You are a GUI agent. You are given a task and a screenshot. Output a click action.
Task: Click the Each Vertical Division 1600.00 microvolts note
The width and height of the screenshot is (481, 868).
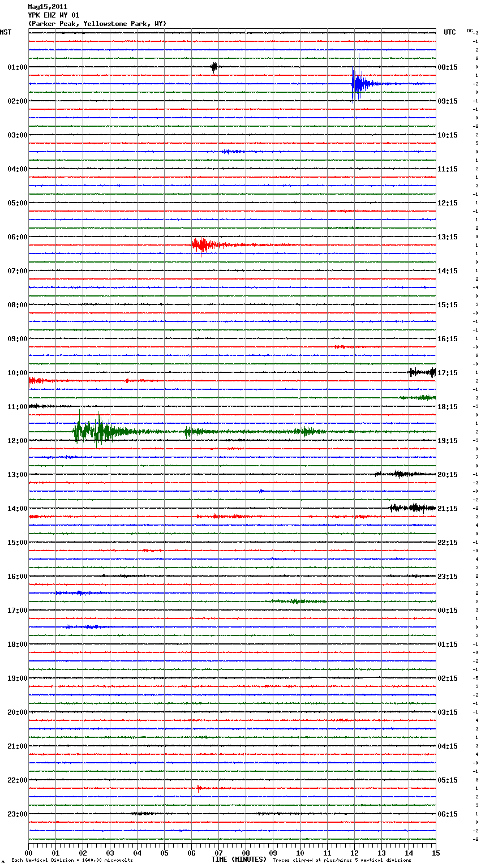point(72,861)
